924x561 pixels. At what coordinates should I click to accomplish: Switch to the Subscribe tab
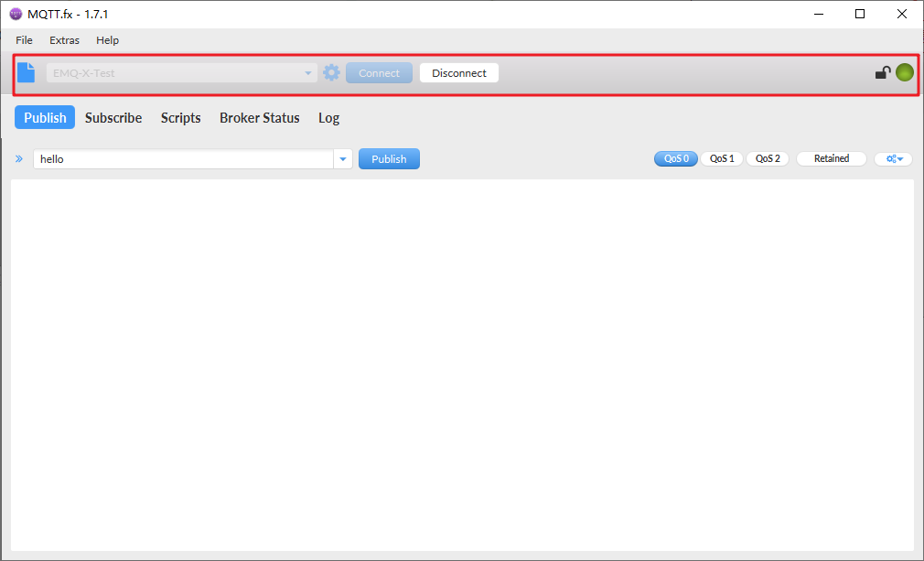click(113, 117)
